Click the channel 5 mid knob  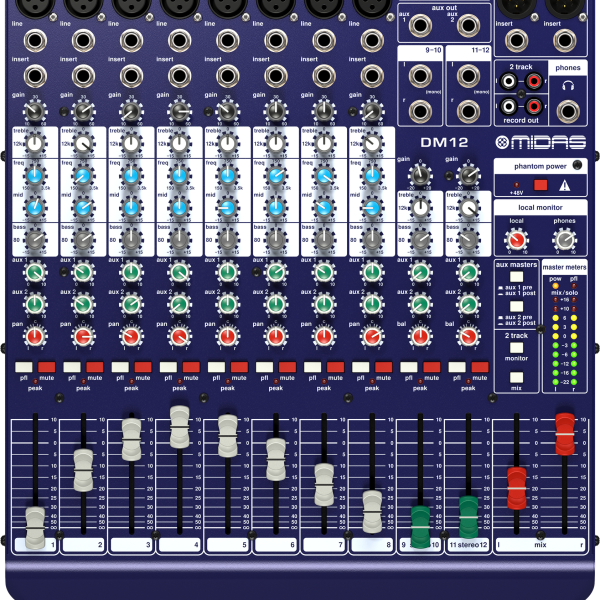[x=228, y=208]
